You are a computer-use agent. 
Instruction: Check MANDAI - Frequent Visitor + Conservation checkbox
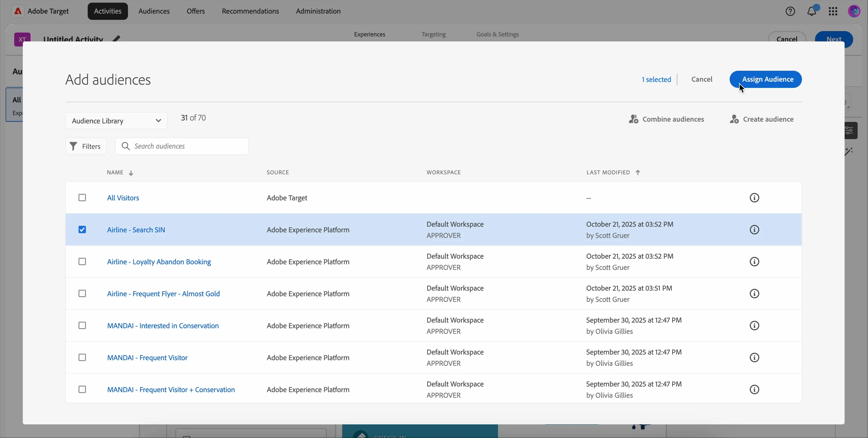click(x=82, y=389)
